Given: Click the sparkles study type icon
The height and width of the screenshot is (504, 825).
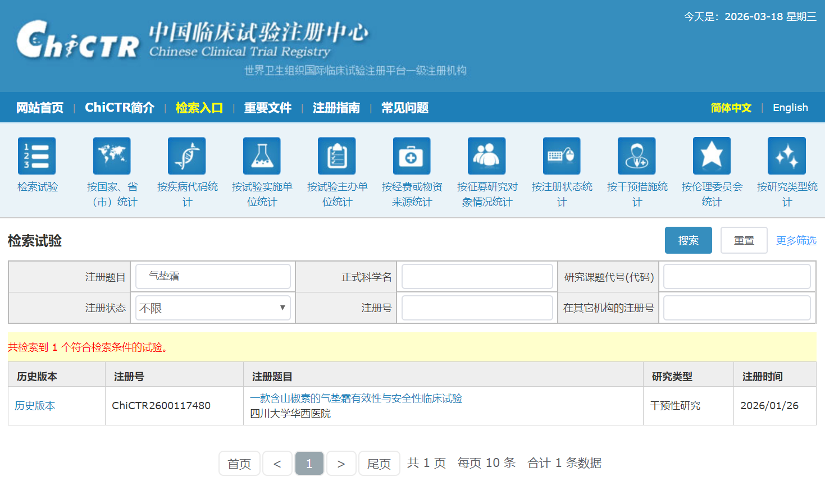Looking at the screenshot, I should click(787, 156).
